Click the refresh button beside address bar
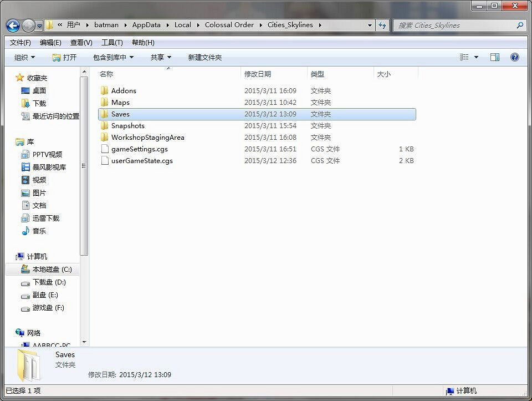The height and width of the screenshot is (401, 532). coord(382,25)
